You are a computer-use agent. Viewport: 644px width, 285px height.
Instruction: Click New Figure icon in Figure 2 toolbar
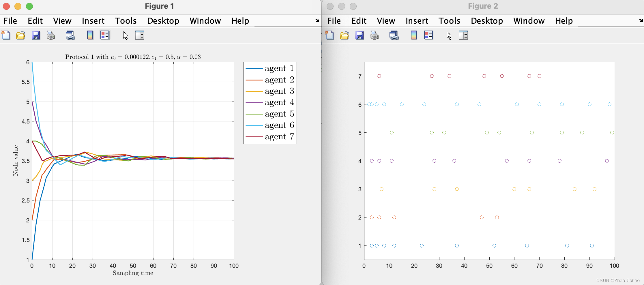pyautogui.click(x=330, y=35)
